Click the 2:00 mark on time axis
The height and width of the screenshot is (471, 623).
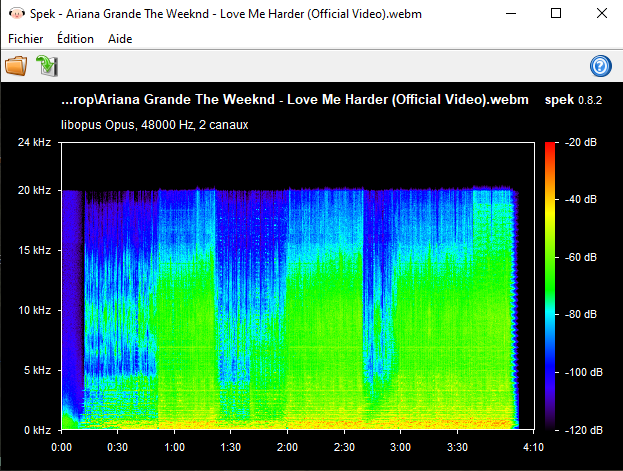click(x=288, y=446)
